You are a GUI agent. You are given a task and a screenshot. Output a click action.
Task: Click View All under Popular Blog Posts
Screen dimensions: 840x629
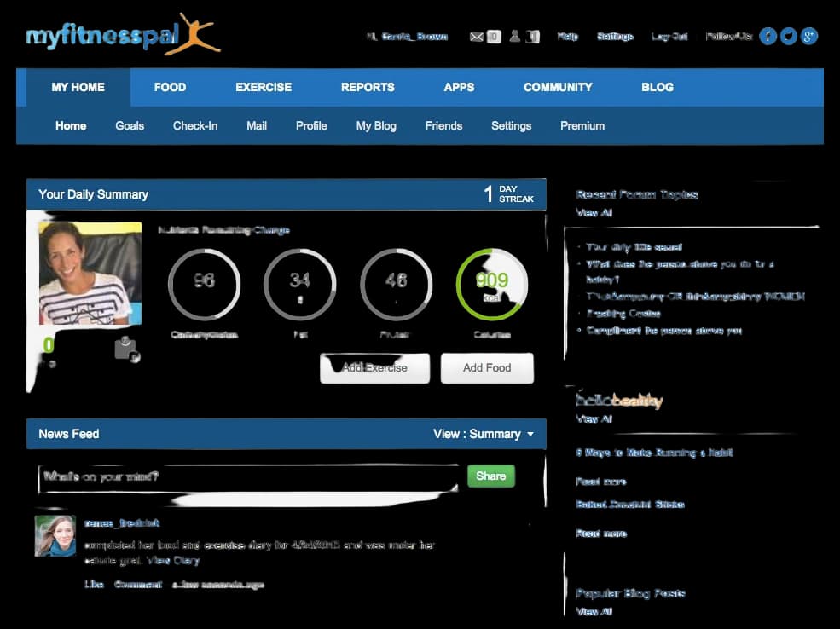(x=594, y=611)
